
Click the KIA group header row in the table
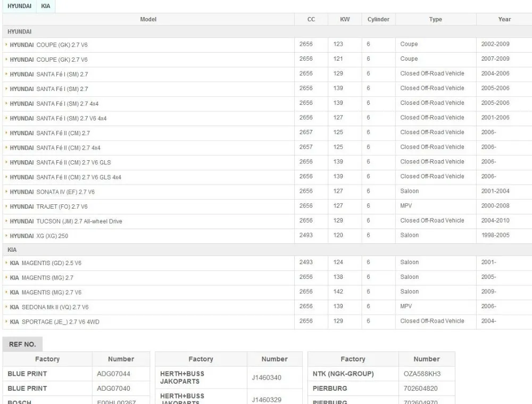pyautogui.click(x=267, y=250)
